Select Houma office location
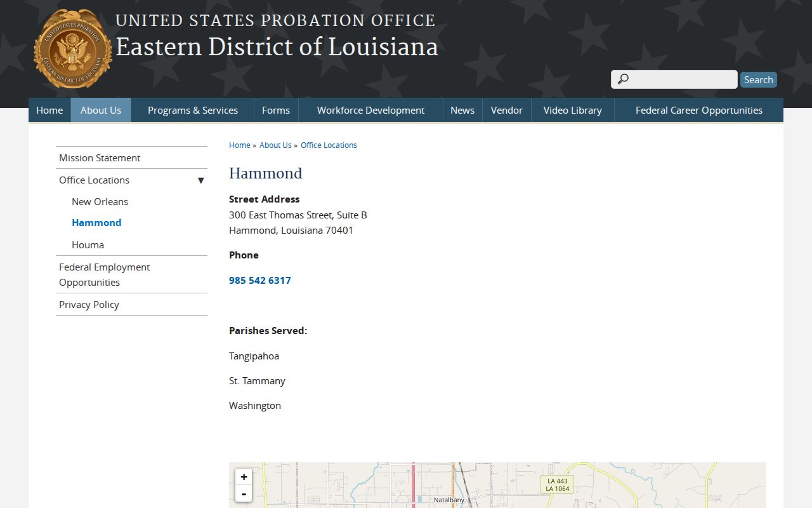Screen dimensions: 812x508 click(x=88, y=244)
